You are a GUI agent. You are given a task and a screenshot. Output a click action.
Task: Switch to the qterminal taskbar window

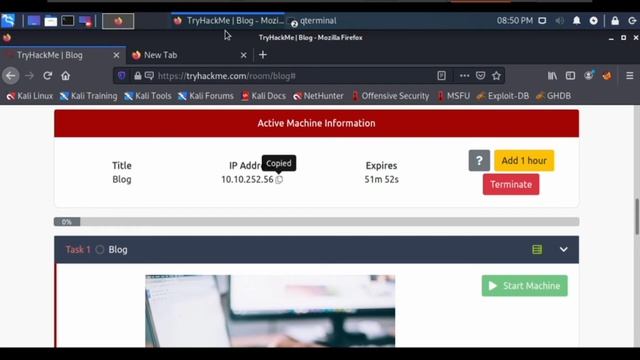point(312,21)
